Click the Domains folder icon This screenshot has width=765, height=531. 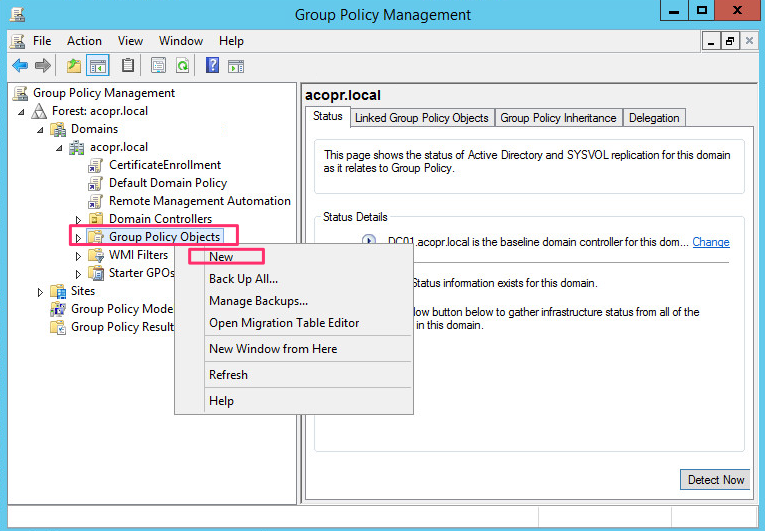[58, 129]
